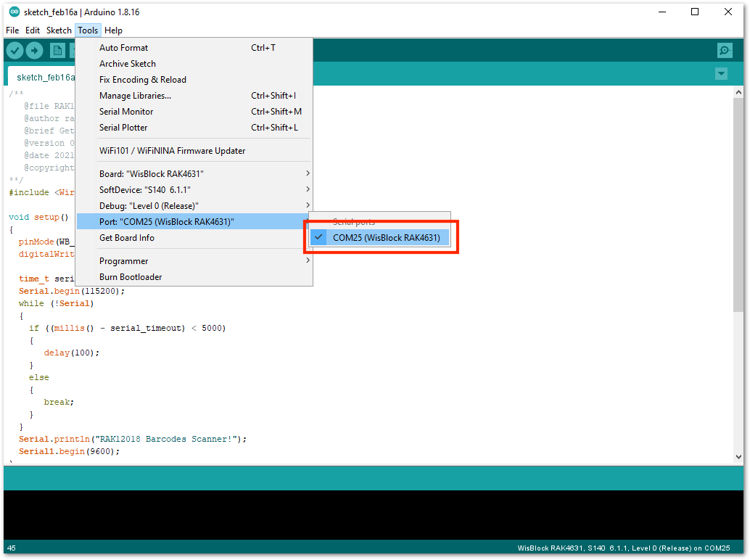The height and width of the screenshot is (560, 750).
Task: Click the Serial.begin(115200) code line
Action: [72, 291]
